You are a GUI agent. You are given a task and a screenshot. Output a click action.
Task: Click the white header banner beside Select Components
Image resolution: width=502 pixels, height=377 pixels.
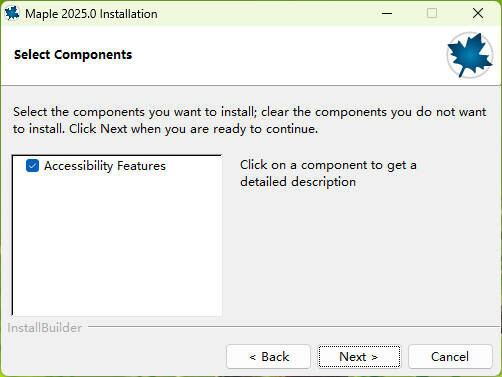(x=287, y=55)
